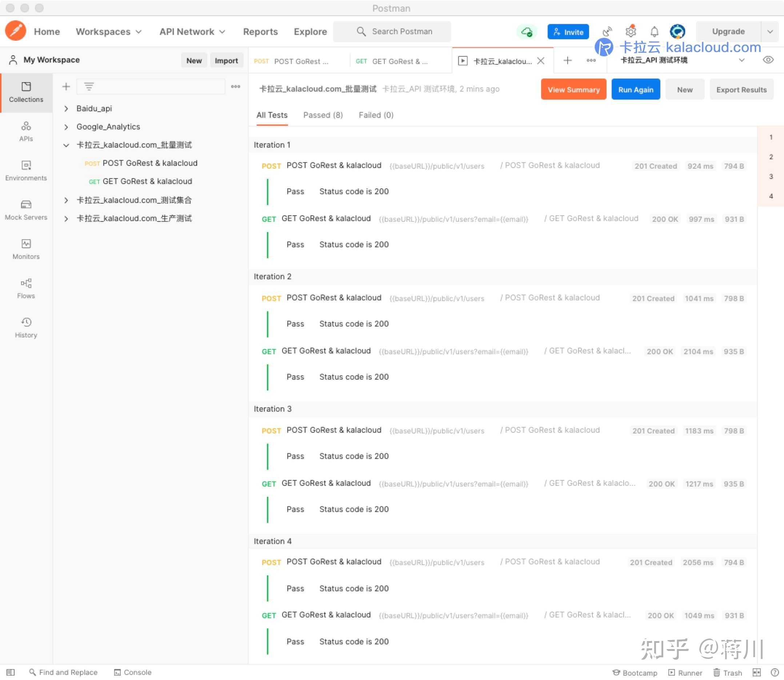Switch to the Passed (8) tab
The height and width of the screenshot is (680, 784).
click(323, 115)
